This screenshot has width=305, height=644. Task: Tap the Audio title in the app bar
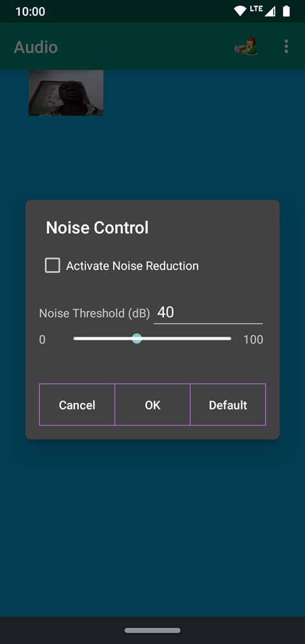point(36,47)
